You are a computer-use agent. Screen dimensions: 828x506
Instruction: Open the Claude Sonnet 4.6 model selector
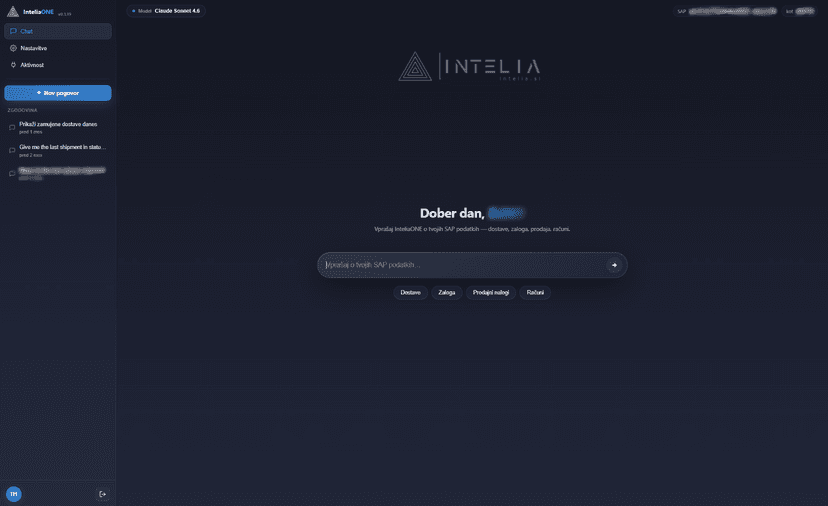[x=166, y=11]
